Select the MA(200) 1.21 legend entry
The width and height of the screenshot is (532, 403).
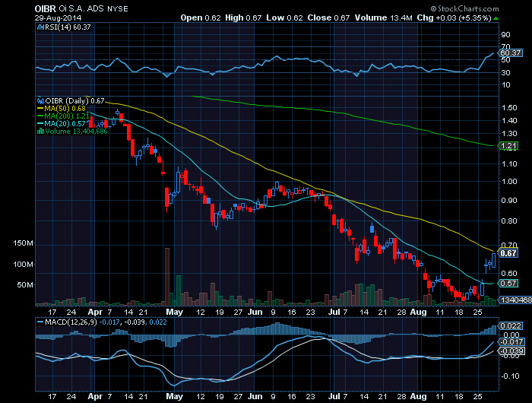point(63,116)
